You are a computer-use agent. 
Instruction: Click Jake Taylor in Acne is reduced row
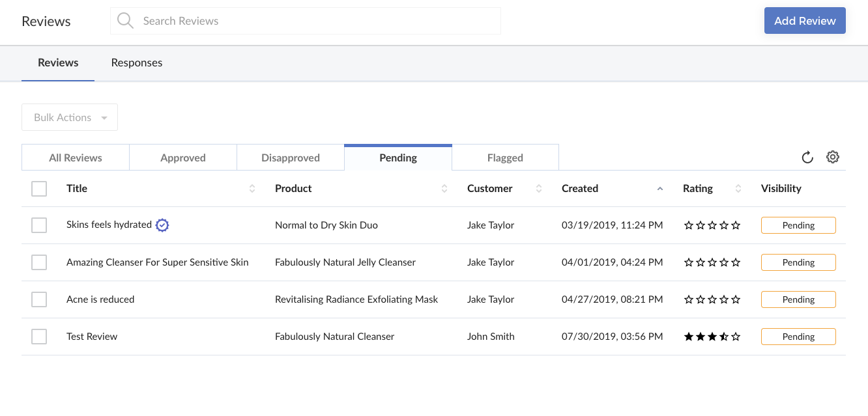[x=491, y=299]
